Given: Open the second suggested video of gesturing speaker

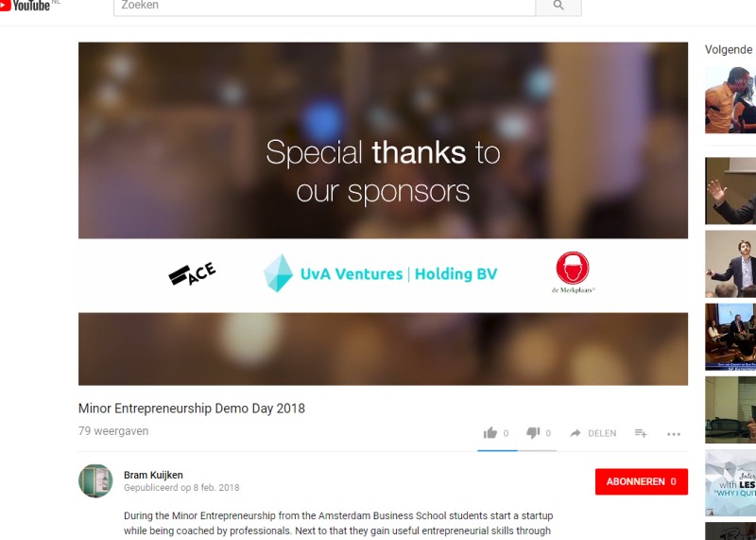Looking at the screenshot, I should point(730,191).
